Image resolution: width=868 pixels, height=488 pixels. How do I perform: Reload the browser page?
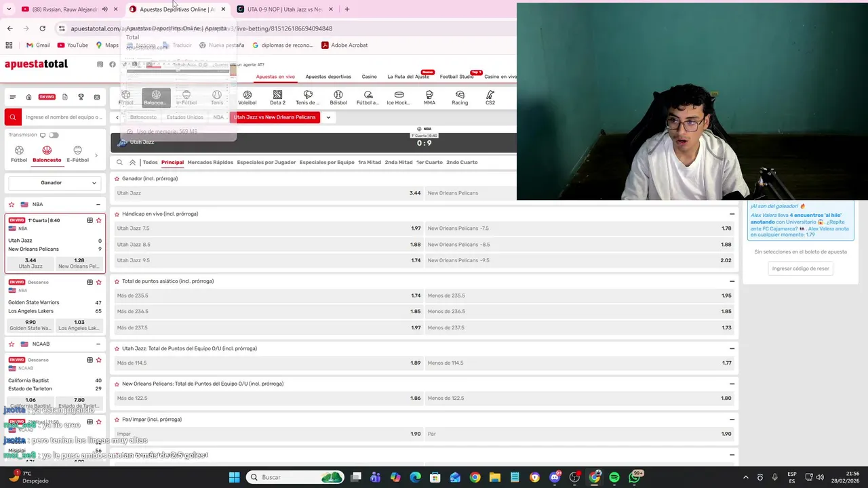42,28
